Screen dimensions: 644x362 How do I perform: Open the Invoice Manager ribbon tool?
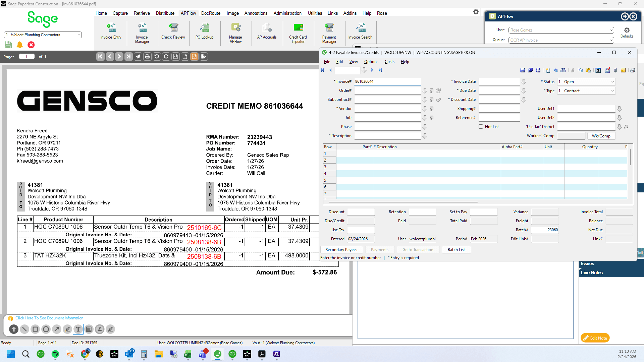142,33
